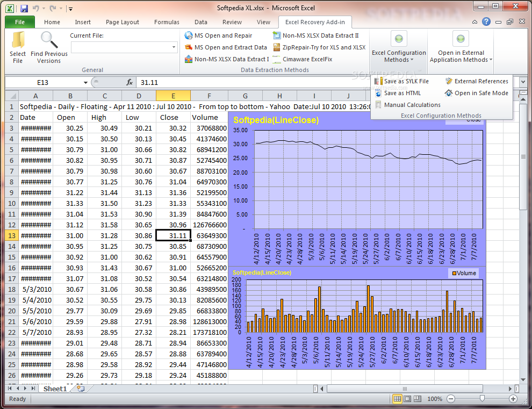Go to the first sheet tab

pos(10,388)
